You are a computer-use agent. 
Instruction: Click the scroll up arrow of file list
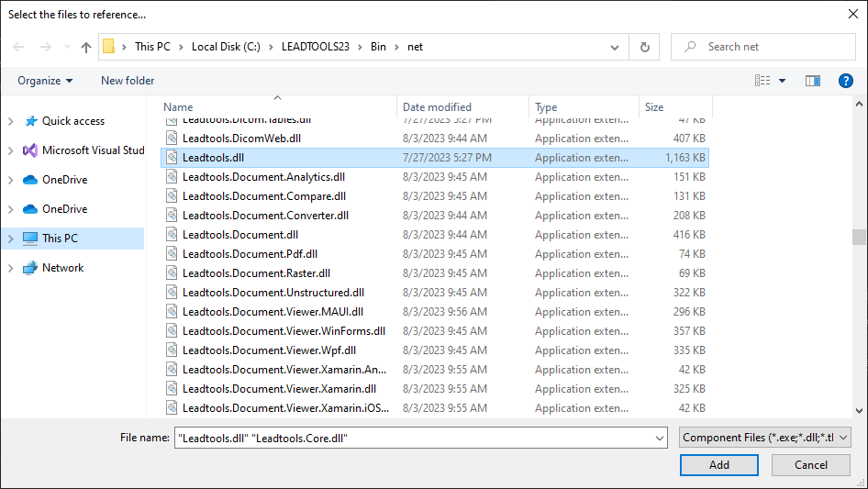(x=859, y=104)
